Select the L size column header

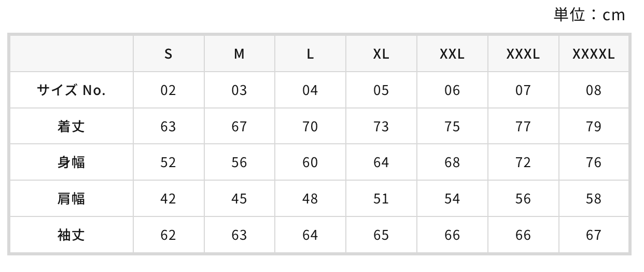point(310,54)
